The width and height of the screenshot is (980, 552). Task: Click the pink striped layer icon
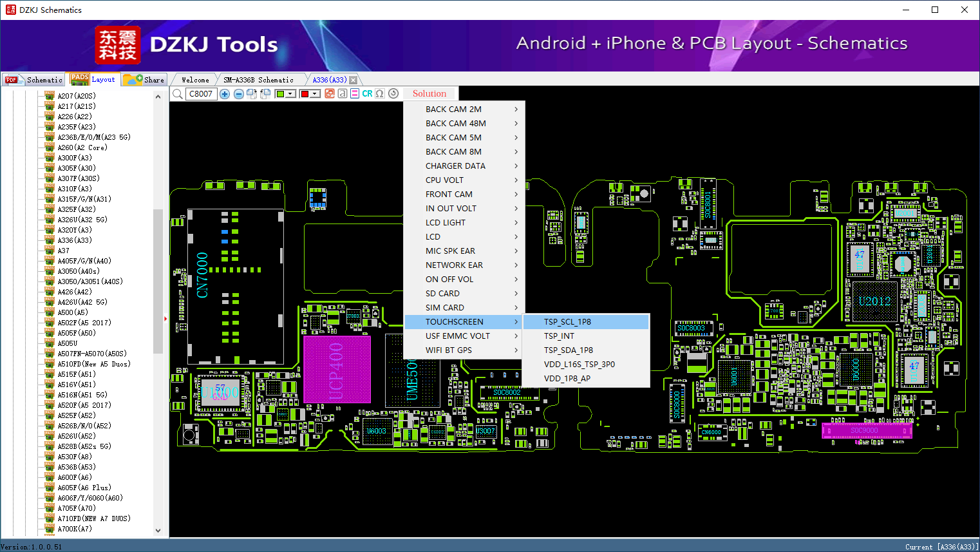[x=355, y=94]
